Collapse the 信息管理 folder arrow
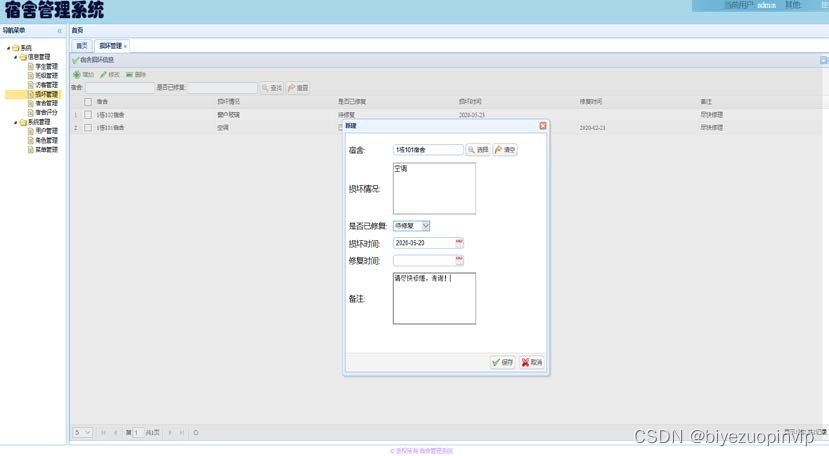829x456 pixels. point(16,57)
